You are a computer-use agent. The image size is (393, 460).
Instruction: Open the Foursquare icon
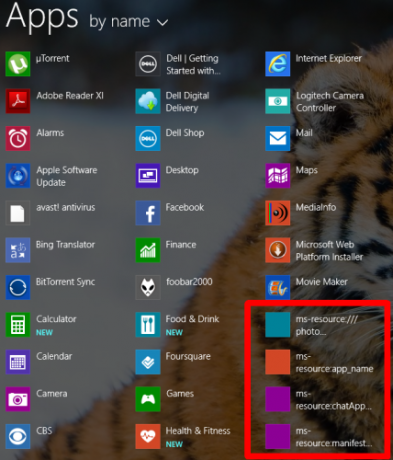148,362
